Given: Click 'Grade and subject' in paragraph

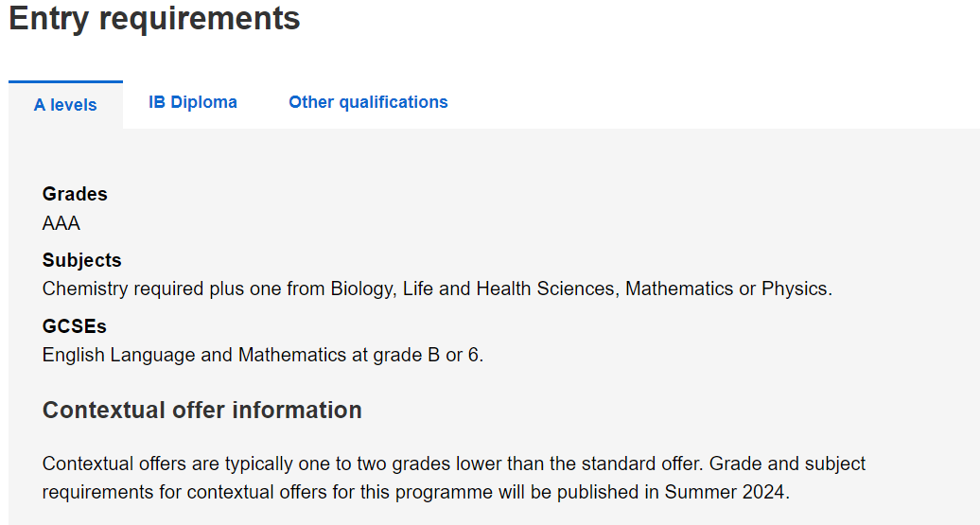Looking at the screenshot, I should 787,464.
